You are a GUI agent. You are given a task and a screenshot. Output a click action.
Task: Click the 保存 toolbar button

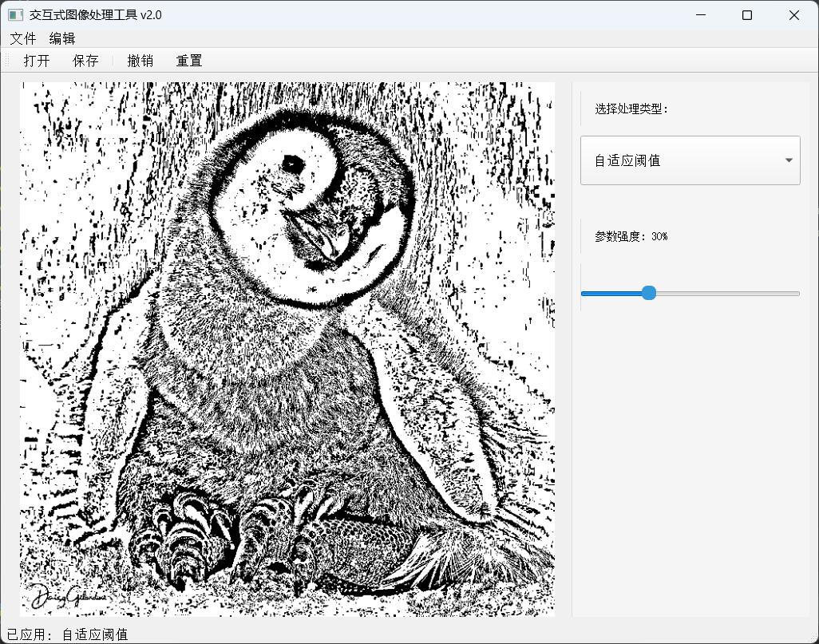[85, 61]
